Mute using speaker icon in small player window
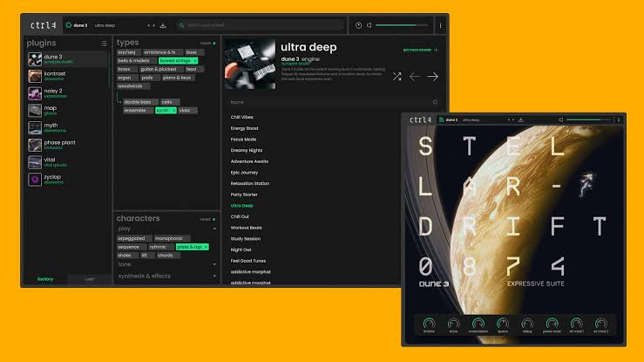 point(560,120)
